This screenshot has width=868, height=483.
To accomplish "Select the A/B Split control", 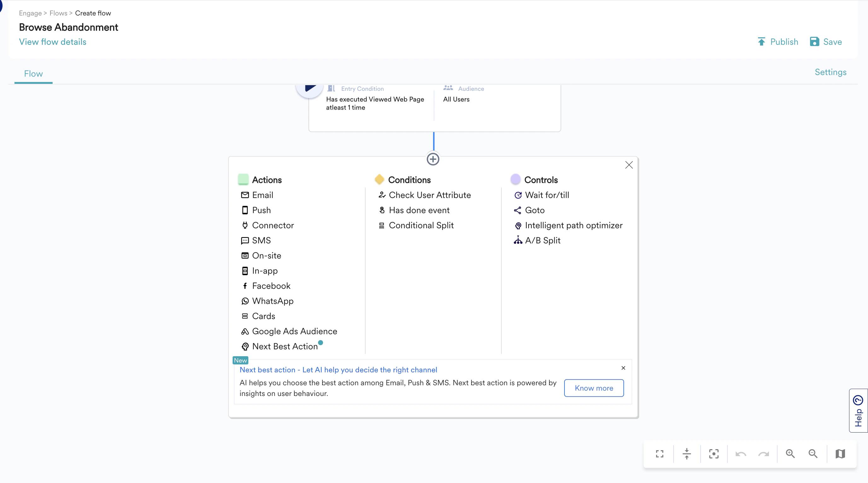I will point(542,240).
